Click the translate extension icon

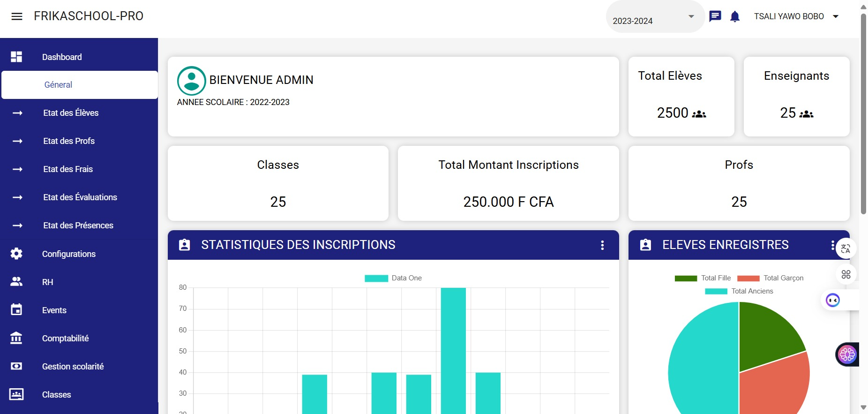tap(846, 248)
